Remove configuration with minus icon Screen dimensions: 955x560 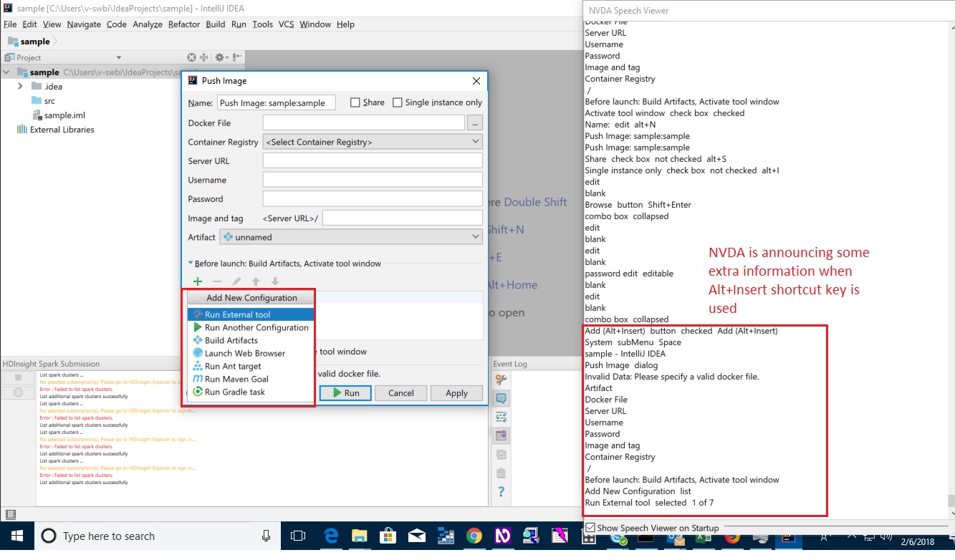click(x=217, y=281)
